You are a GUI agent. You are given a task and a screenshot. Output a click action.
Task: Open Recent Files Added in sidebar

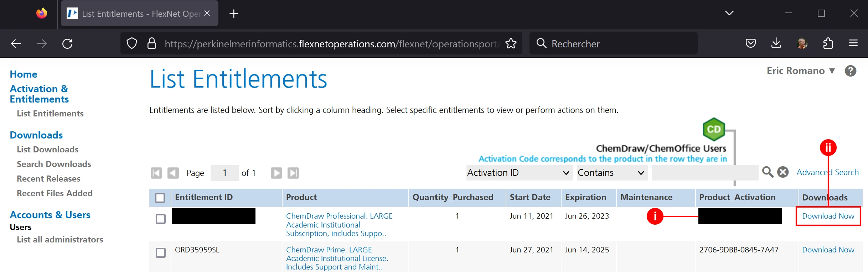[55, 193]
